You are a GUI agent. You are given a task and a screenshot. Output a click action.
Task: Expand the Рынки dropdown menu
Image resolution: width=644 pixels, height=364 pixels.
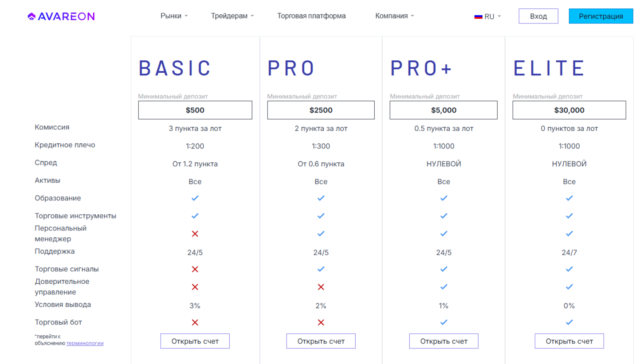[174, 16]
